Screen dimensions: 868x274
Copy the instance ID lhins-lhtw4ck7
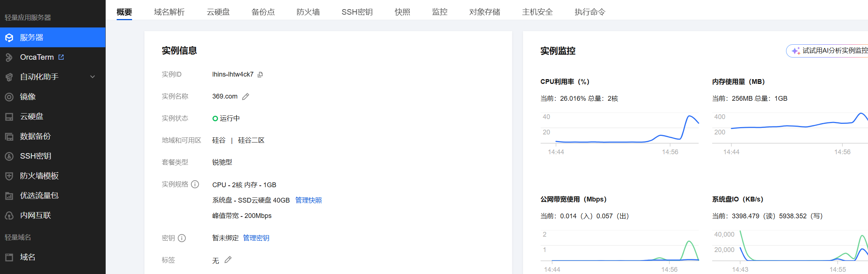[x=260, y=74]
